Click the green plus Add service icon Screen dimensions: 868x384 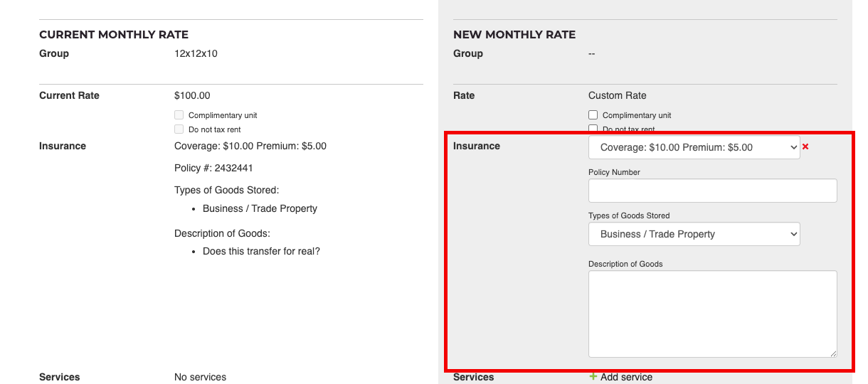[x=593, y=377]
